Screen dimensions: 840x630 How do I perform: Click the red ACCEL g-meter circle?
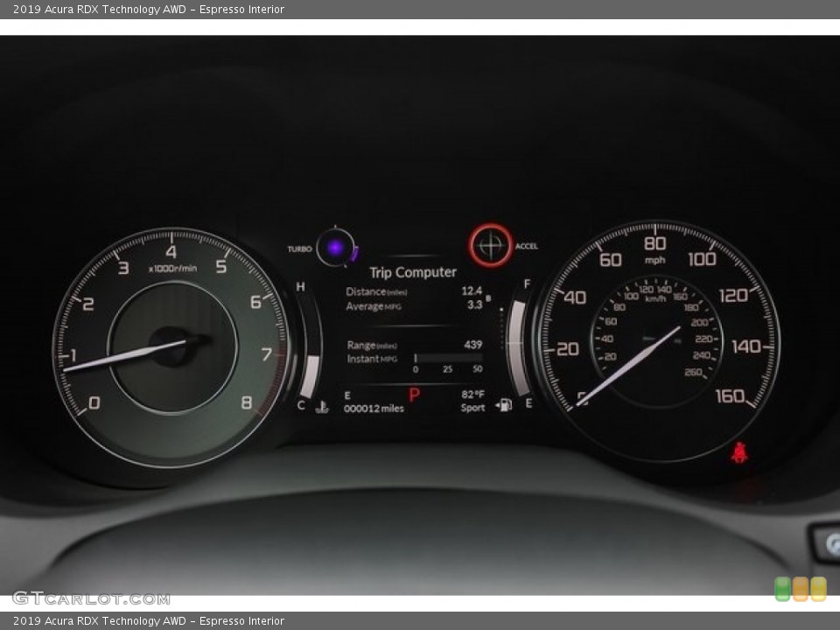[491, 246]
